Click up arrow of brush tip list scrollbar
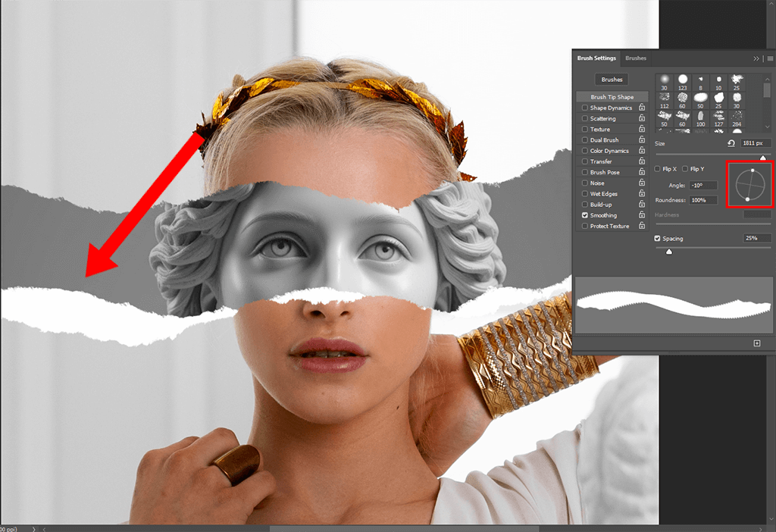This screenshot has width=776, height=532. [x=767, y=79]
